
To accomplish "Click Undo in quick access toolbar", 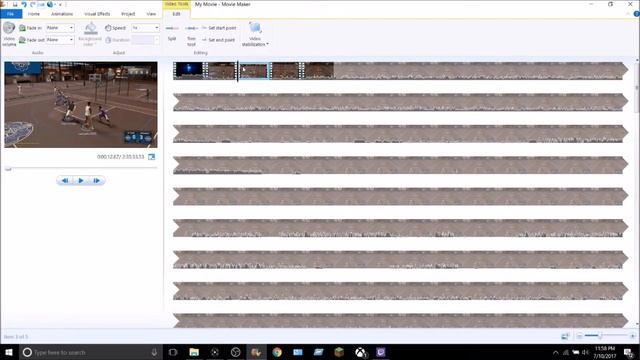I will 24,4.
